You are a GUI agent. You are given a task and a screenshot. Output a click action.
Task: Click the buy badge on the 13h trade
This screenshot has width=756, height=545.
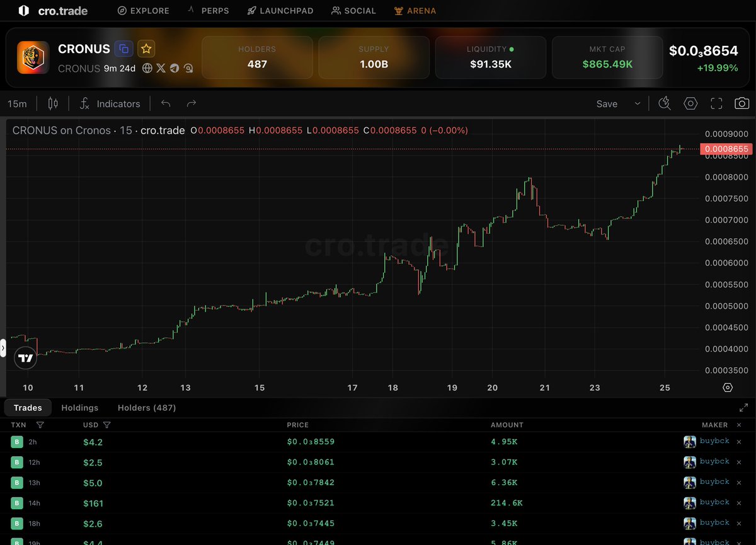16,483
